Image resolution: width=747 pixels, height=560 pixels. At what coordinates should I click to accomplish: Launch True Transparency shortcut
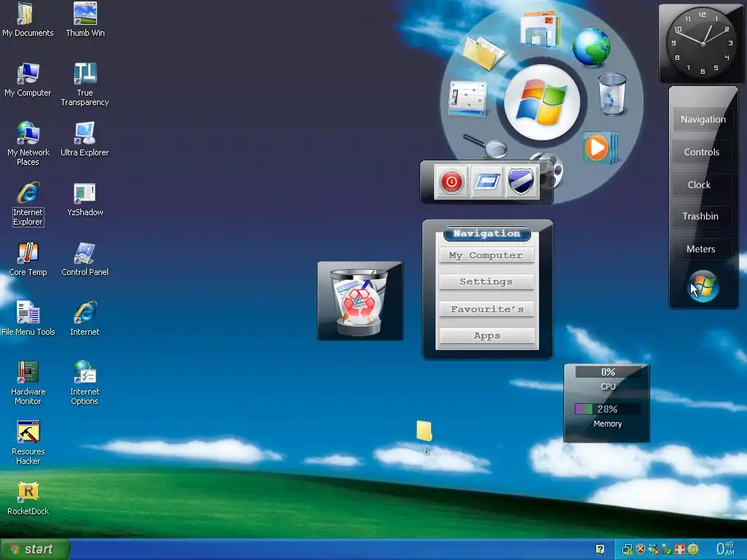[85, 85]
